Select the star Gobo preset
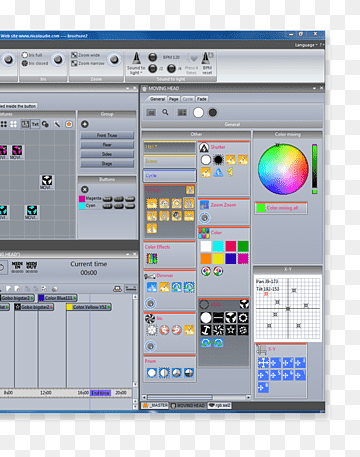360x457 pixels. click(231, 330)
